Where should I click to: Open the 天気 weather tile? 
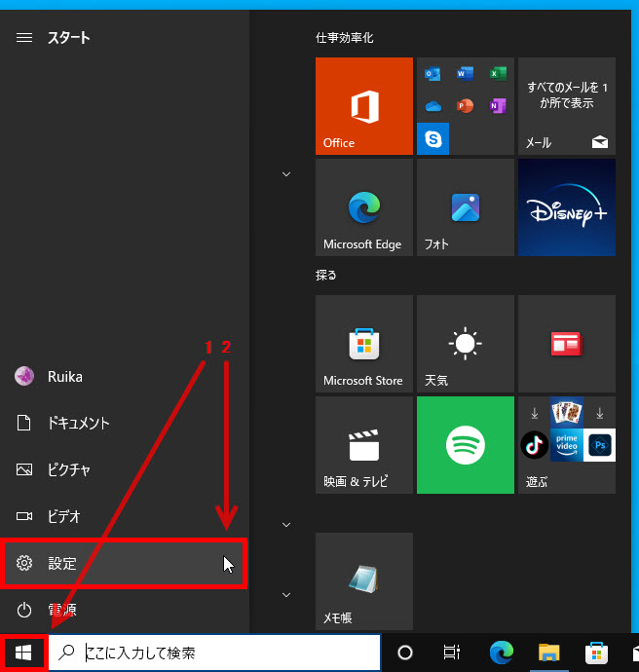pos(465,344)
